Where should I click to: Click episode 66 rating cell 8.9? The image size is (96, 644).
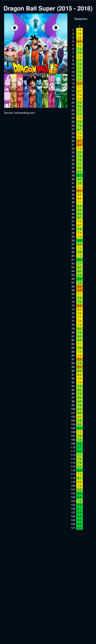point(79,279)
